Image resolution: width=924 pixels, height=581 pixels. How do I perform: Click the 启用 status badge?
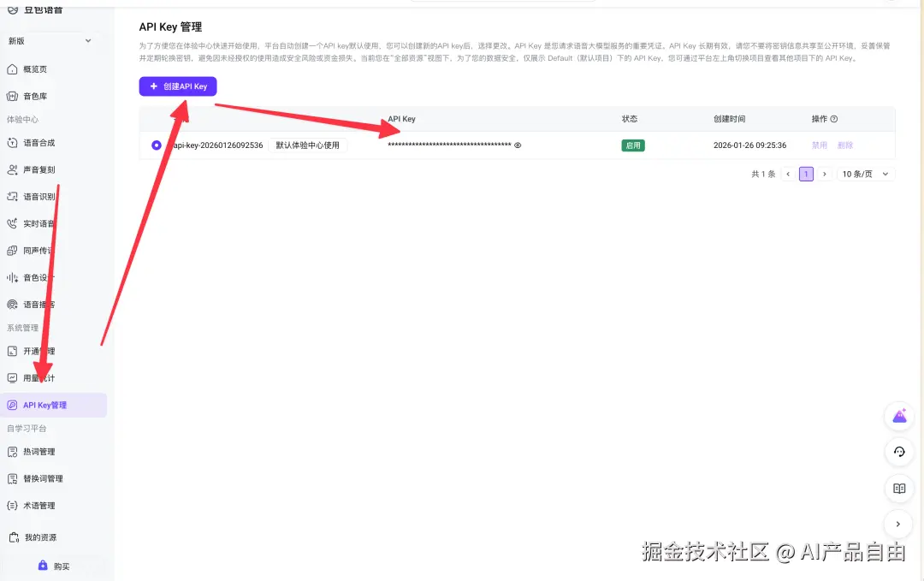[x=633, y=145]
